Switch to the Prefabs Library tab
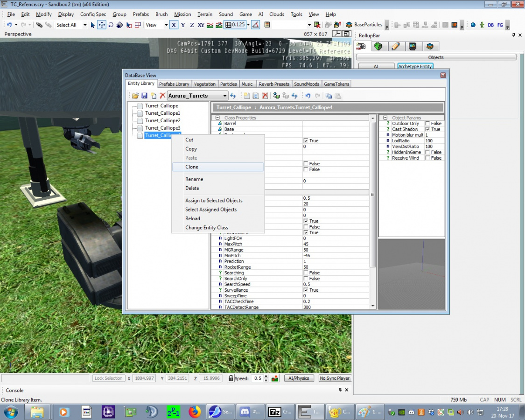 [174, 84]
